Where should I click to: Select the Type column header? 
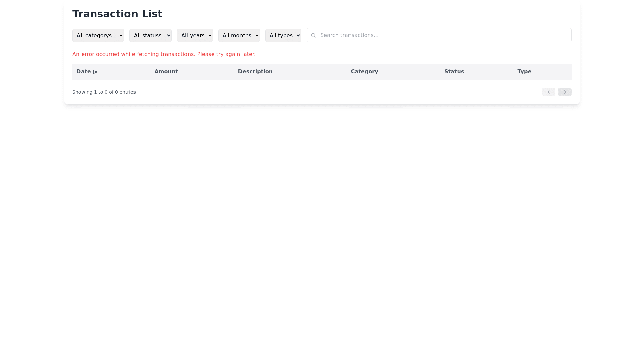[524, 72]
